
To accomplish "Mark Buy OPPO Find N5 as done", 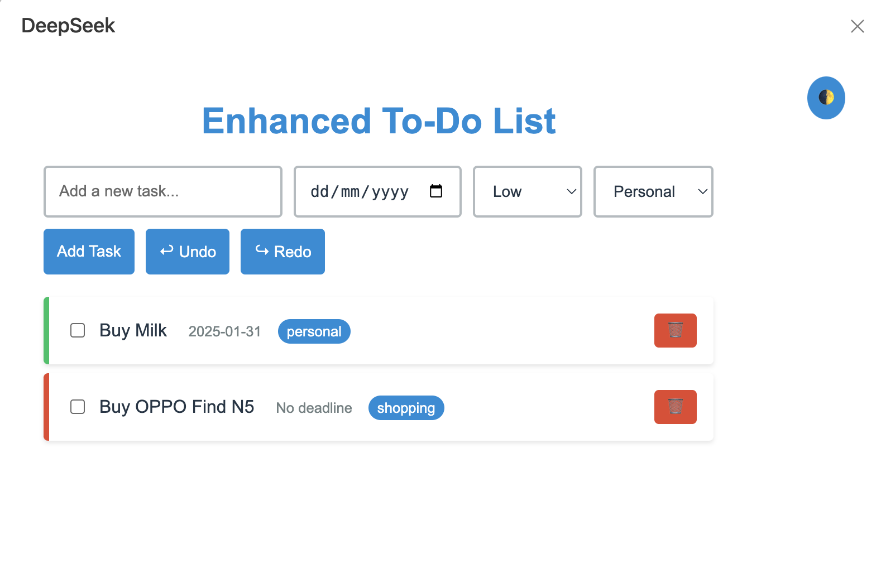I will coord(78,407).
